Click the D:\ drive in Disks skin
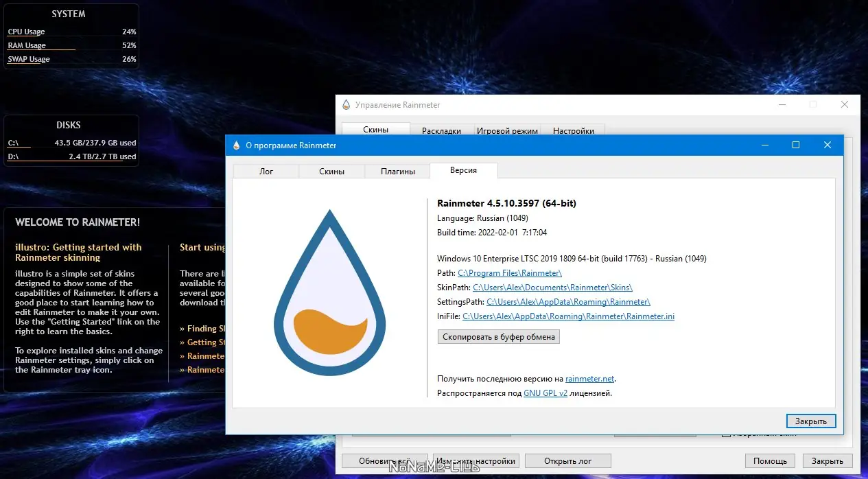 coord(14,156)
